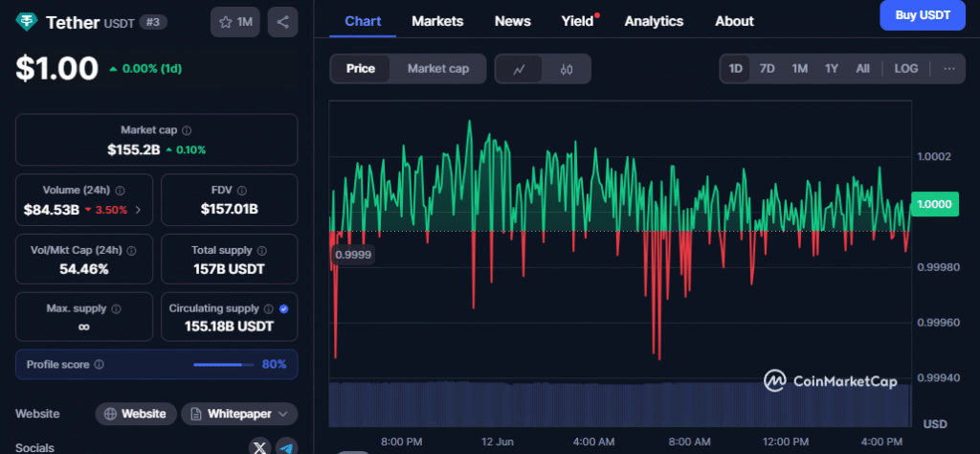Click the share icon button
This screenshot has width=980, height=454.
click(x=282, y=23)
